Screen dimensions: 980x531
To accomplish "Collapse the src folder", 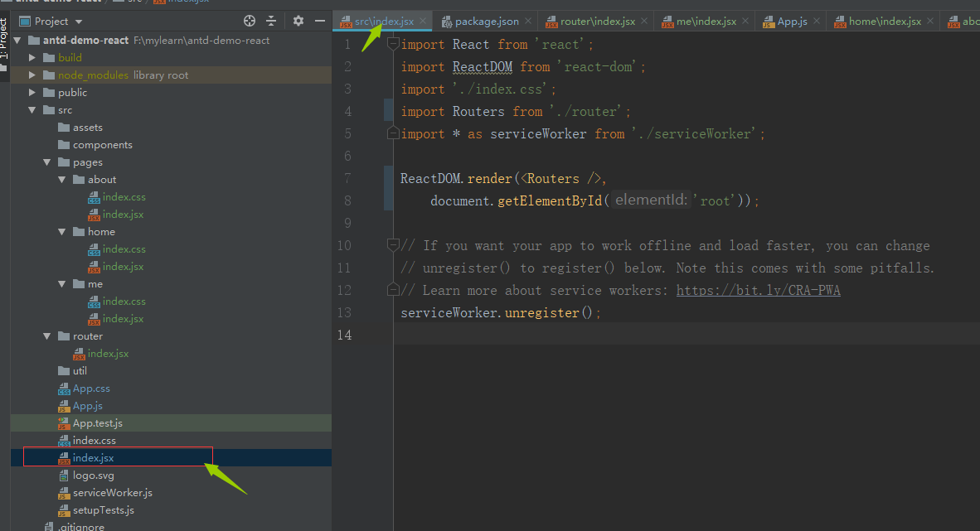I will pos(32,110).
